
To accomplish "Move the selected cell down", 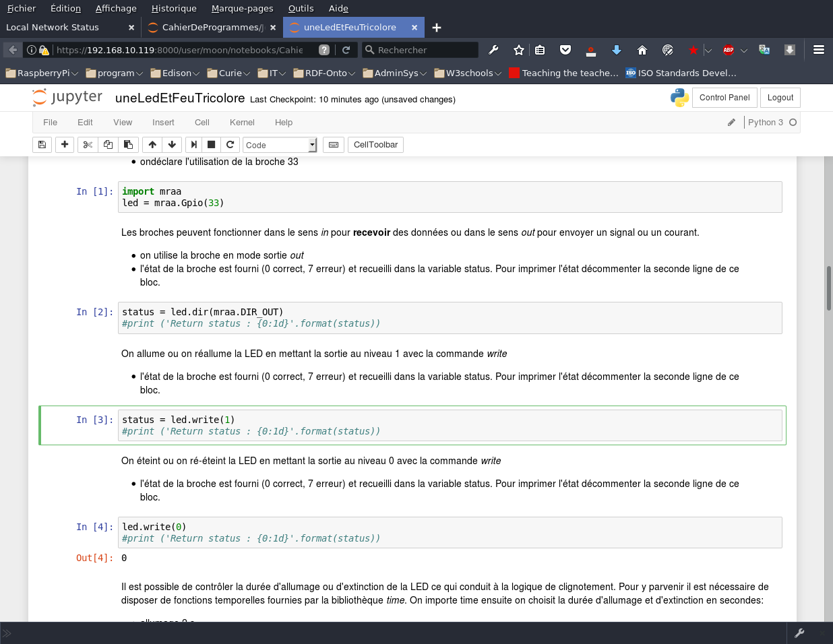I will pos(172,145).
